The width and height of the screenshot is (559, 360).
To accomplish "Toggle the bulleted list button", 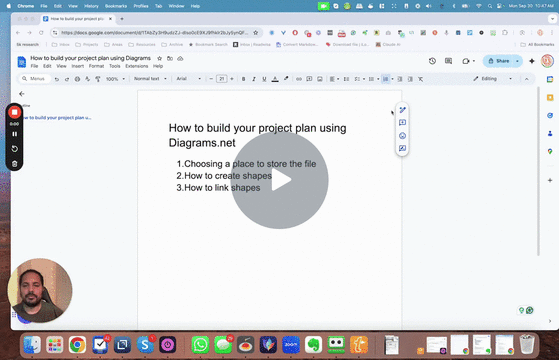I will pyautogui.click(x=371, y=79).
